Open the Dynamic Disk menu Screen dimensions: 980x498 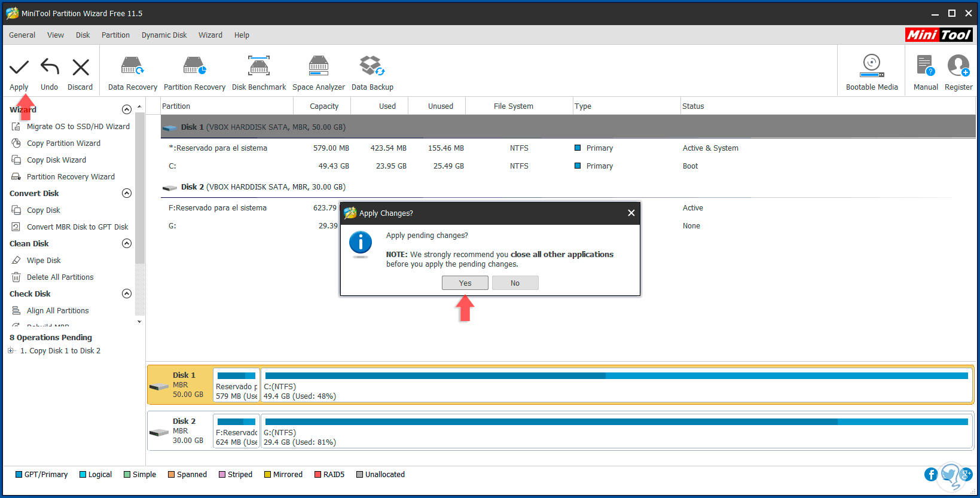tap(164, 35)
